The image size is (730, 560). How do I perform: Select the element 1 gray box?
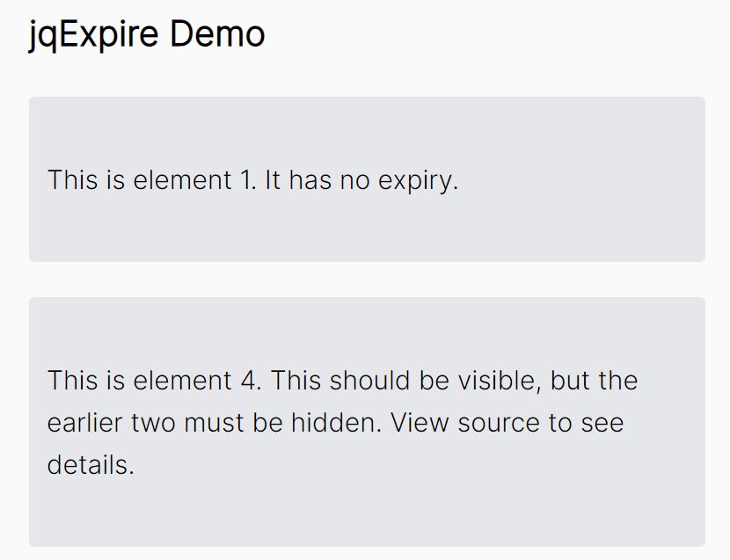pyautogui.click(x=367, y=179)
